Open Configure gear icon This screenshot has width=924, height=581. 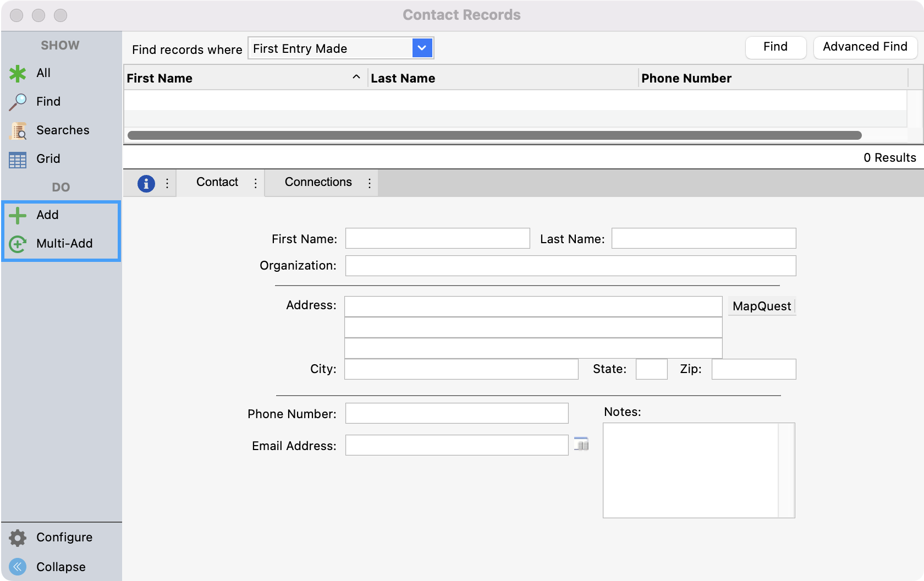pyautogui.click(x=18, y=538)
